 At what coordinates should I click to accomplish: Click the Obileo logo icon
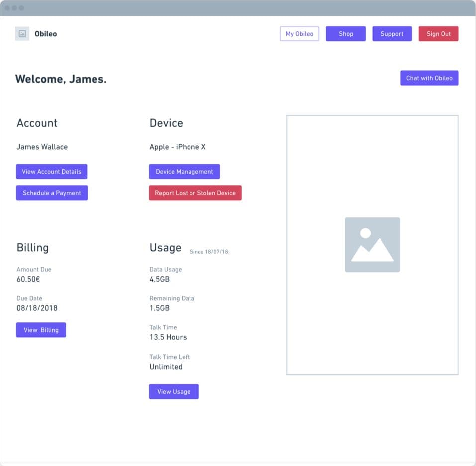pyautogui.click(x=22, y=34)
